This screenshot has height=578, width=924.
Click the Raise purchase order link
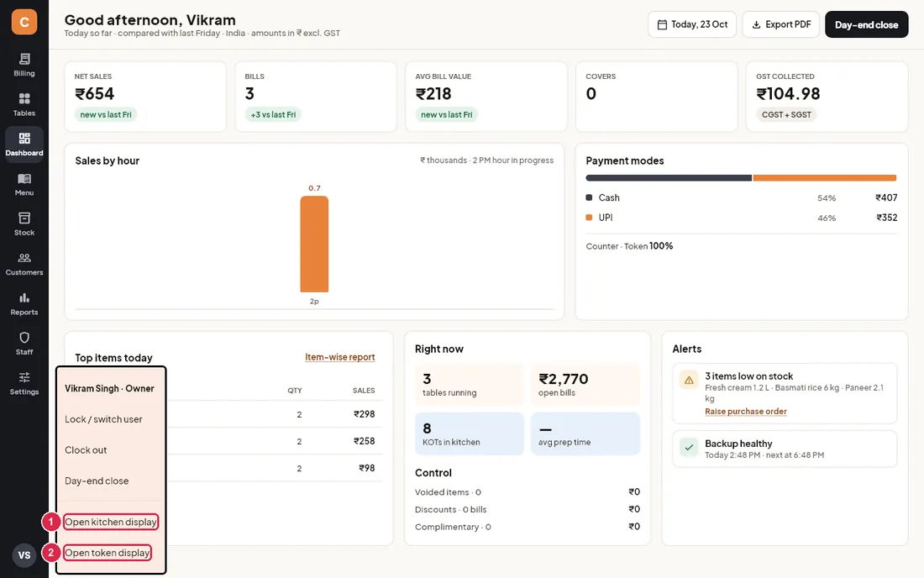pyautogui.click(x=745, y=412)
